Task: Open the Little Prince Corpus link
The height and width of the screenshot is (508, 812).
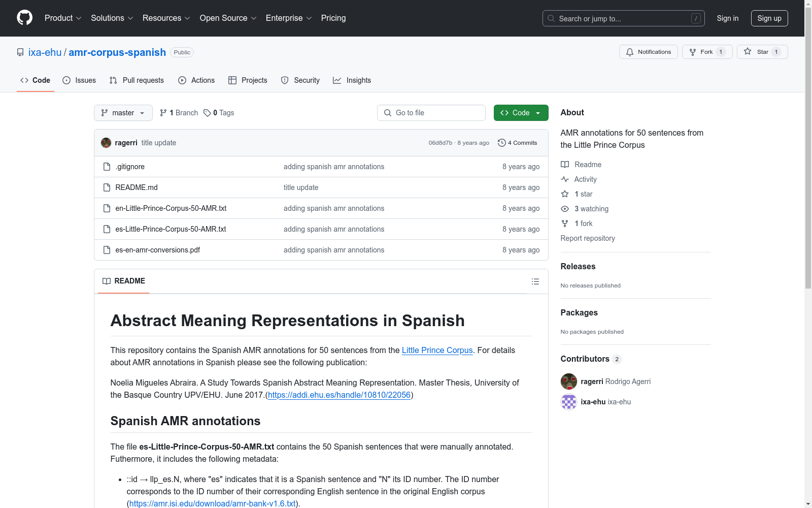Action: [437, 350]
